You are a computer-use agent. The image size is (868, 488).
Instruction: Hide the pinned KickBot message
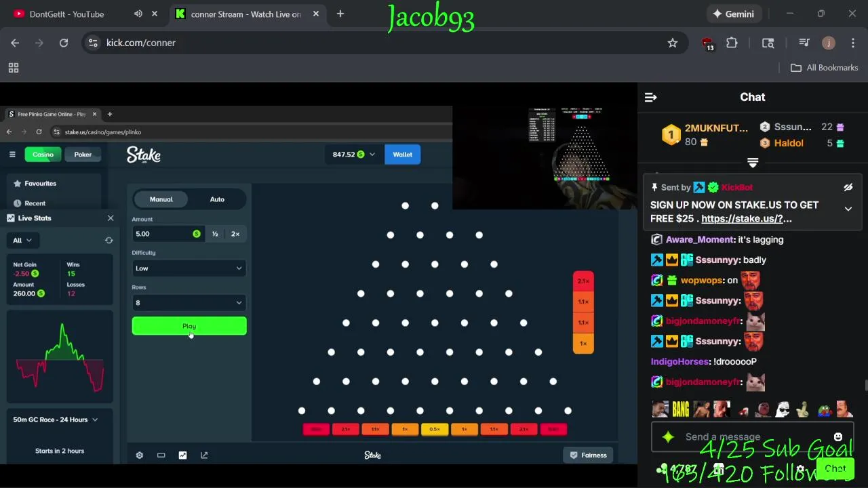[x=848, y=188]
